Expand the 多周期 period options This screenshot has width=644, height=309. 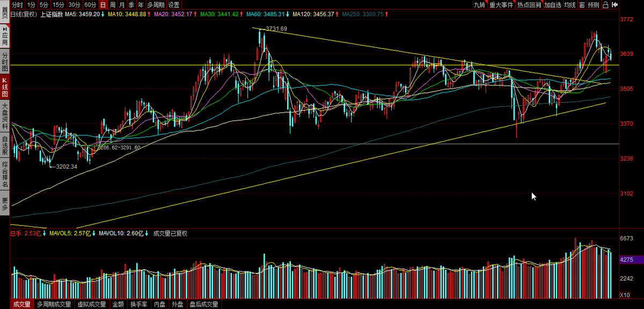tap(155, 4)
